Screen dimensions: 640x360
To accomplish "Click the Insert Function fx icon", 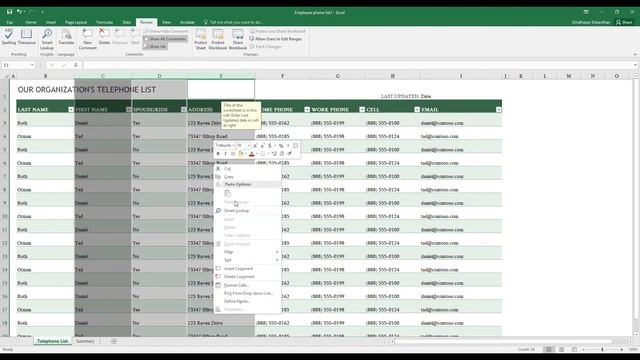I will tap(76, 65).
